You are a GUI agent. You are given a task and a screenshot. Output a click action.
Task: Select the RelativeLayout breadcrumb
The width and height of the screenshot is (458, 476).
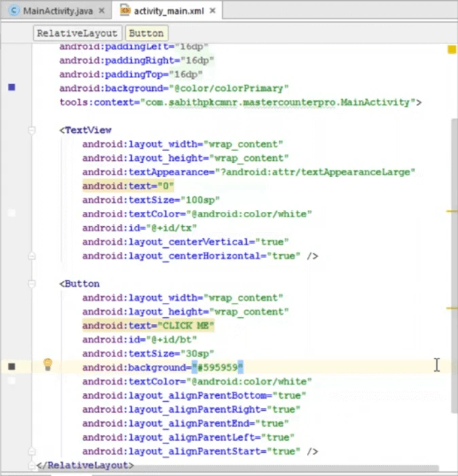point(77,33)
